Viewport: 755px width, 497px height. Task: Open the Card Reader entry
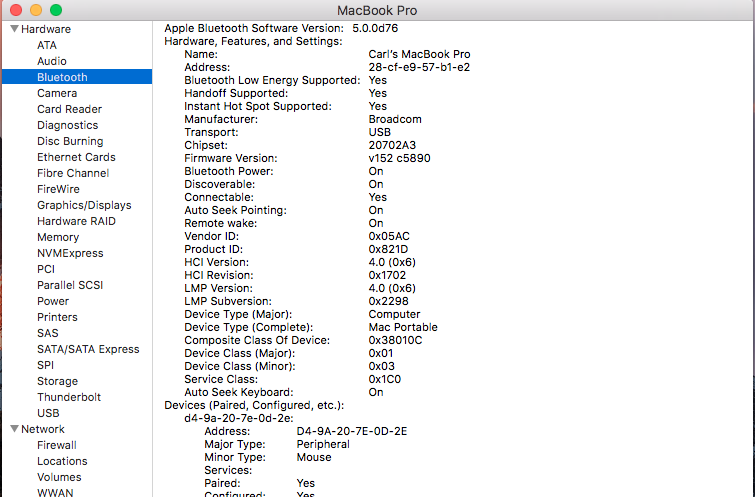click(x=70, y=109)
